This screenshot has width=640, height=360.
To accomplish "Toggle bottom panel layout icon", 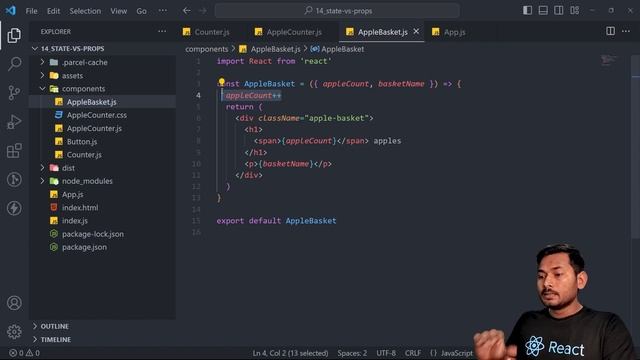I will tap(543, 10).
